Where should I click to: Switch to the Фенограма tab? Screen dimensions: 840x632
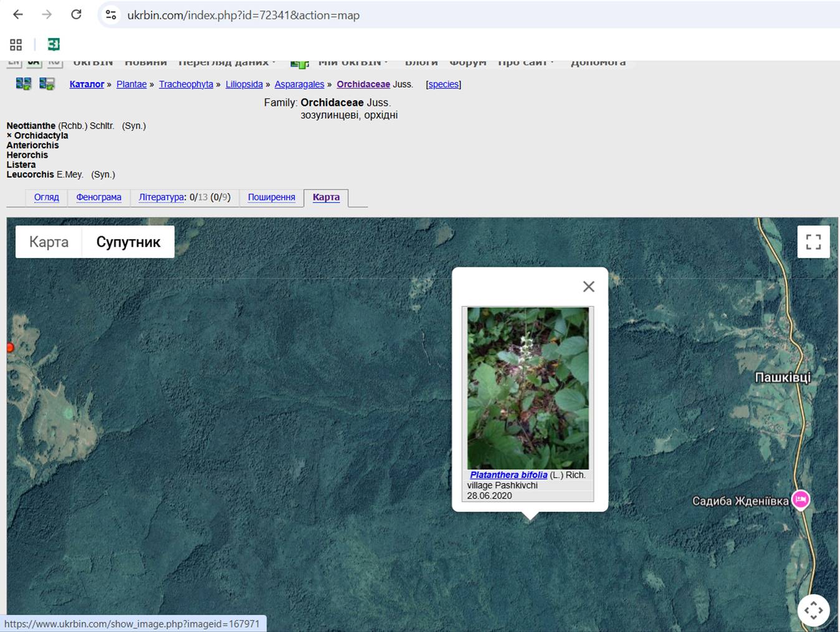98,198
